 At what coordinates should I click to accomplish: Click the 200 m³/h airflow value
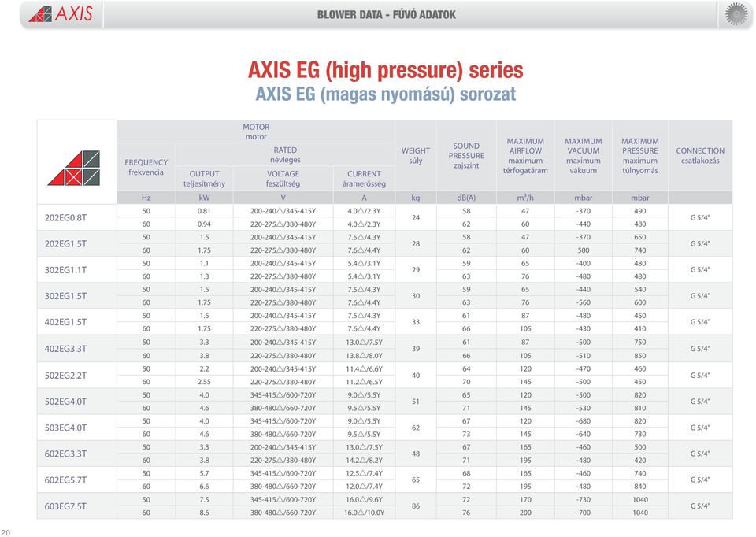point(525,513)
